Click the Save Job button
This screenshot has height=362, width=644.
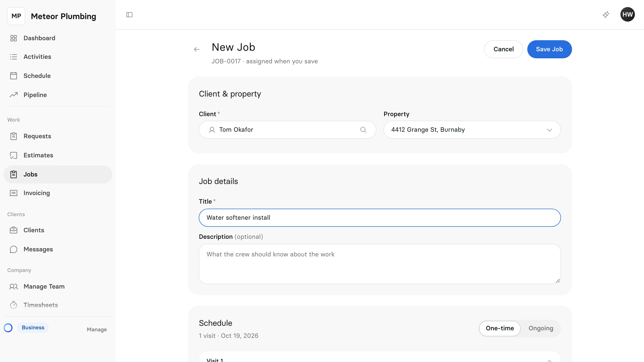pyautogui.click(x=549, y=49)
